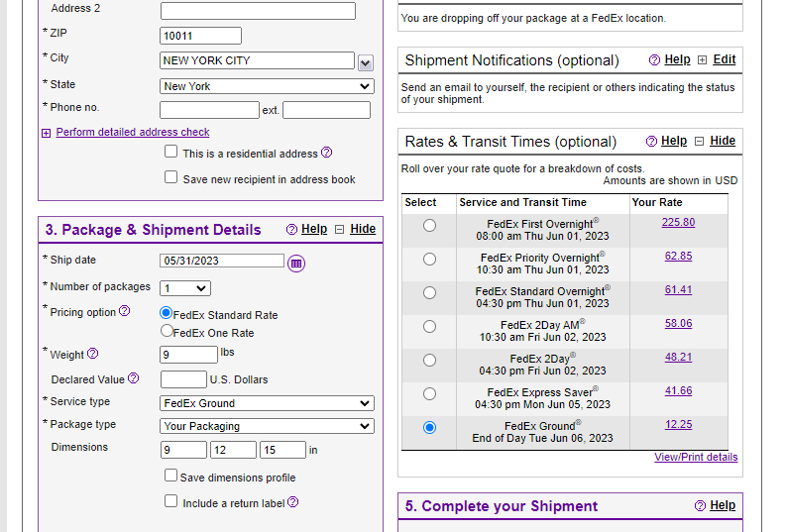785x532 pixels.
Task: Open the Ship date calendar picker icon
Action: point(296,264)
